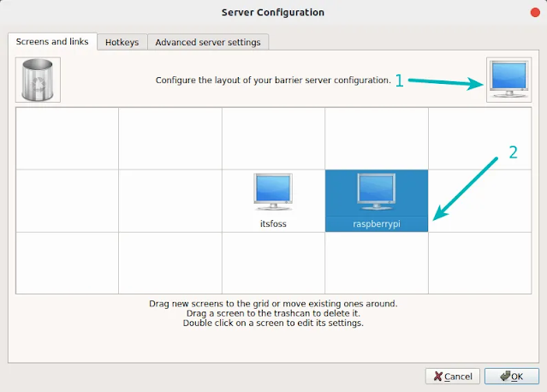This screenshot has width=547, height=392.
Task: Select the new screen monitor icon
Action: pyautogui.click(x=509, y=80)
